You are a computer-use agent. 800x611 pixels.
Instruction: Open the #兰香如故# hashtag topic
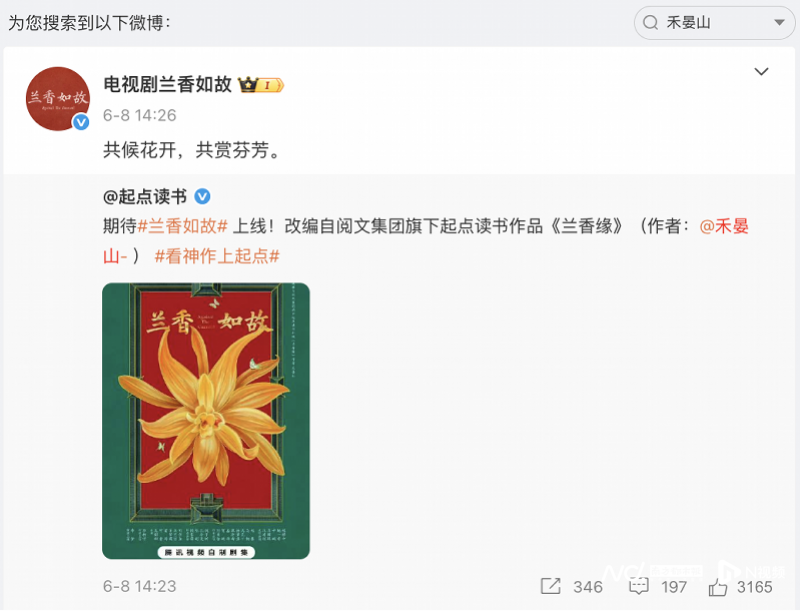click(x=183, y=226)
